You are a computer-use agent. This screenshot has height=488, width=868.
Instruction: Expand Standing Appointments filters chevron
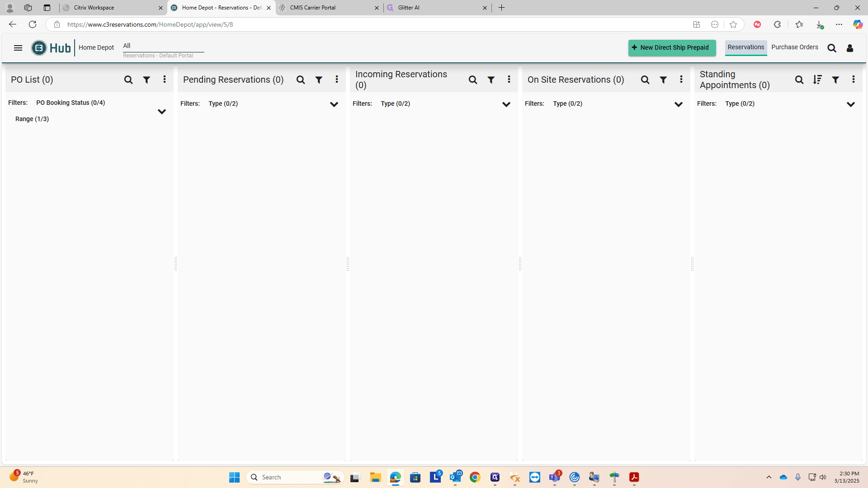click(x=851, y=104)
